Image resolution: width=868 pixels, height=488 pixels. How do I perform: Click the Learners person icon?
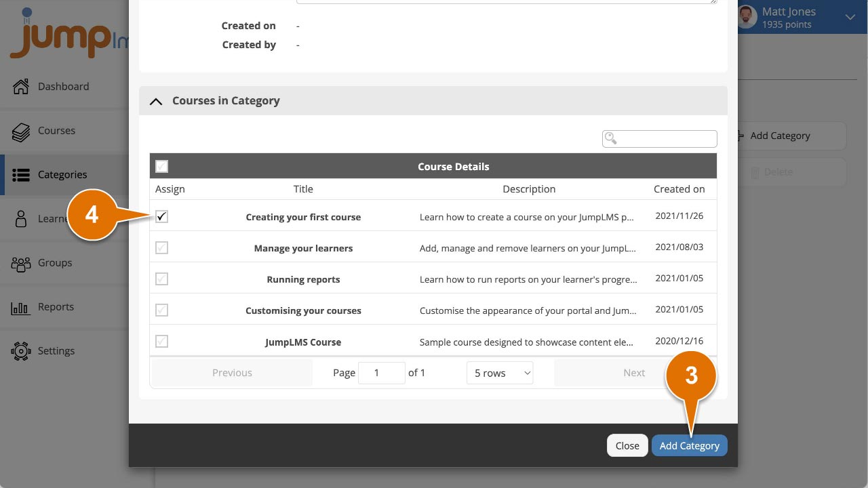pos(21,219)
